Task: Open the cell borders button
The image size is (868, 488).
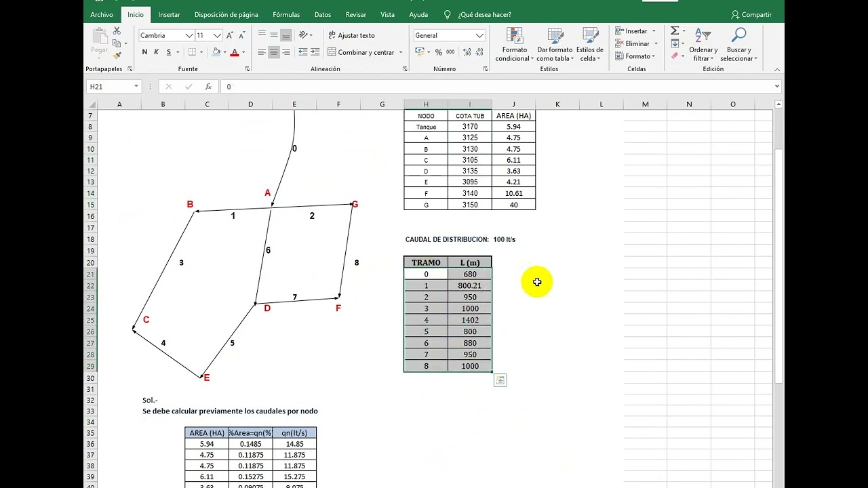Action: coord(193,52)
